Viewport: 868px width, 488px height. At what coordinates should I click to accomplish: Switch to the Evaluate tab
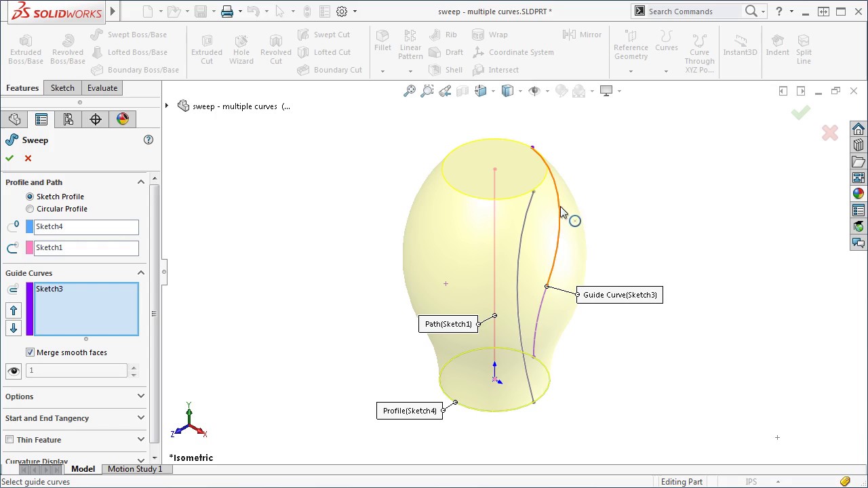click(102, 88)
